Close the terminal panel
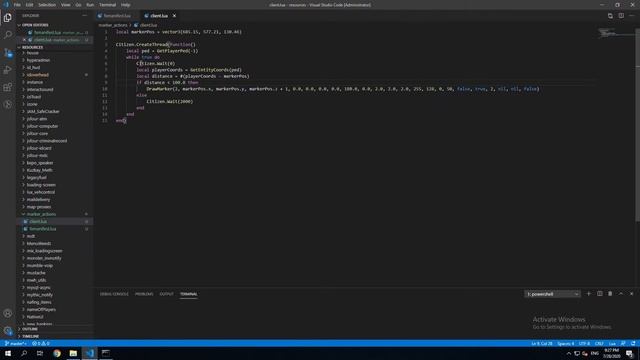Viewport: 640px width, 360px height. (x=631, y=293)
